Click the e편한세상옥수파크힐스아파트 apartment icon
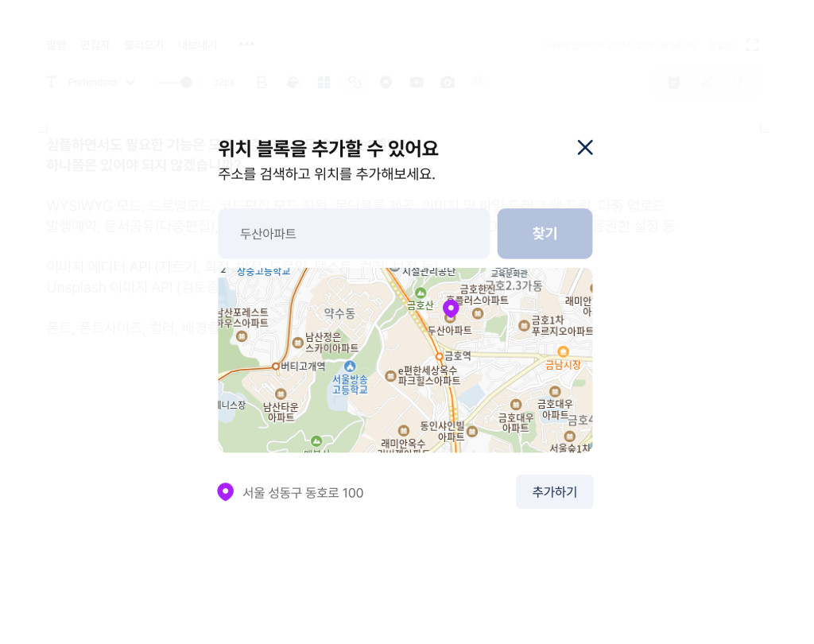Image resolution: width=814 pixels, height=644 pixels. [390, 375]
